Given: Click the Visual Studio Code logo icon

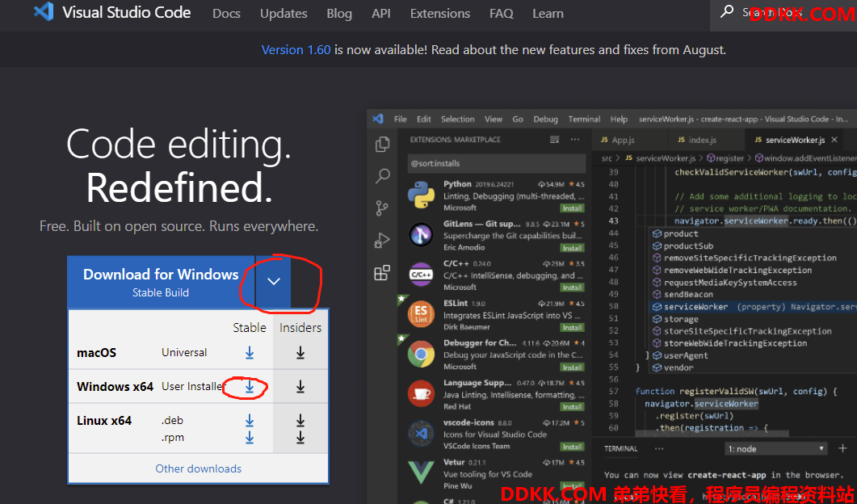Looking at the screenshot, I should click(43, 12).
